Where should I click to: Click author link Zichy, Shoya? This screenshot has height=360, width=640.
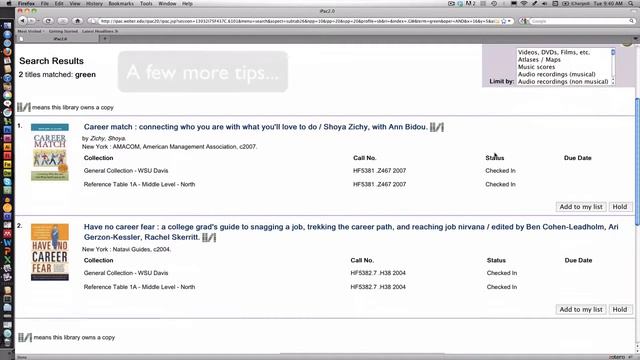(x=108, y=138)
